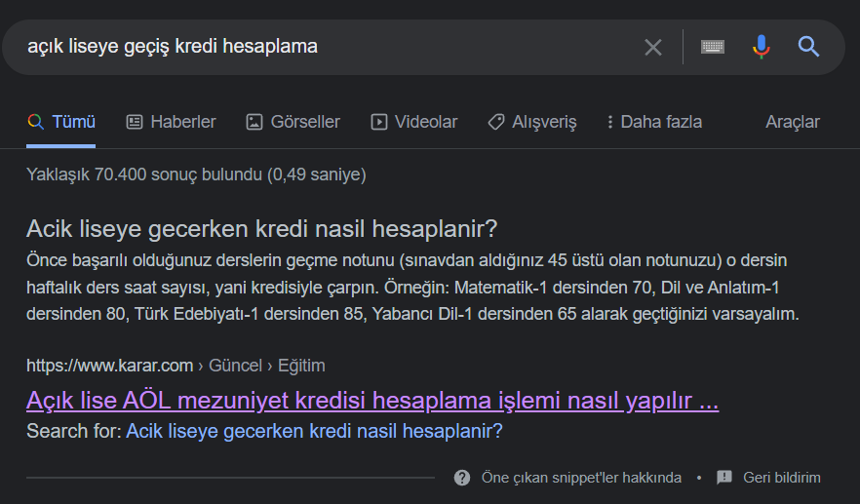Click the question mark help icon
Screen dimensions: 860x504
(x=462, y=478)
